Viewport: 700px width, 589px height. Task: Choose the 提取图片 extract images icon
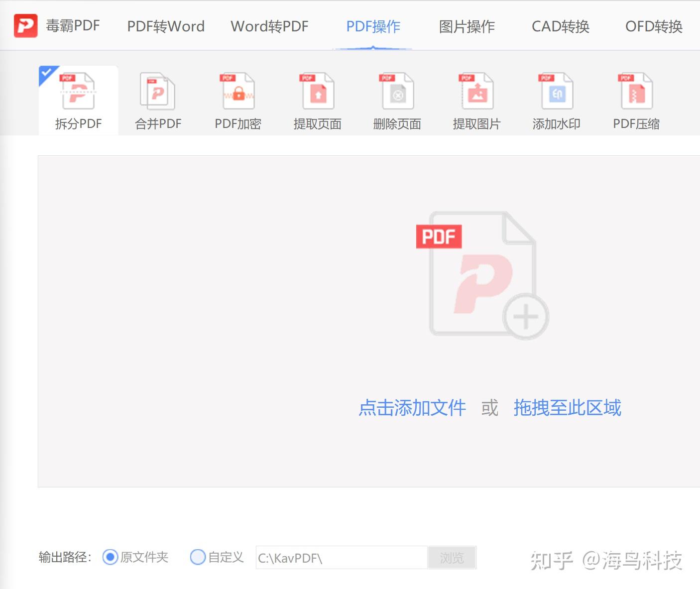click(x=476, y=91)
